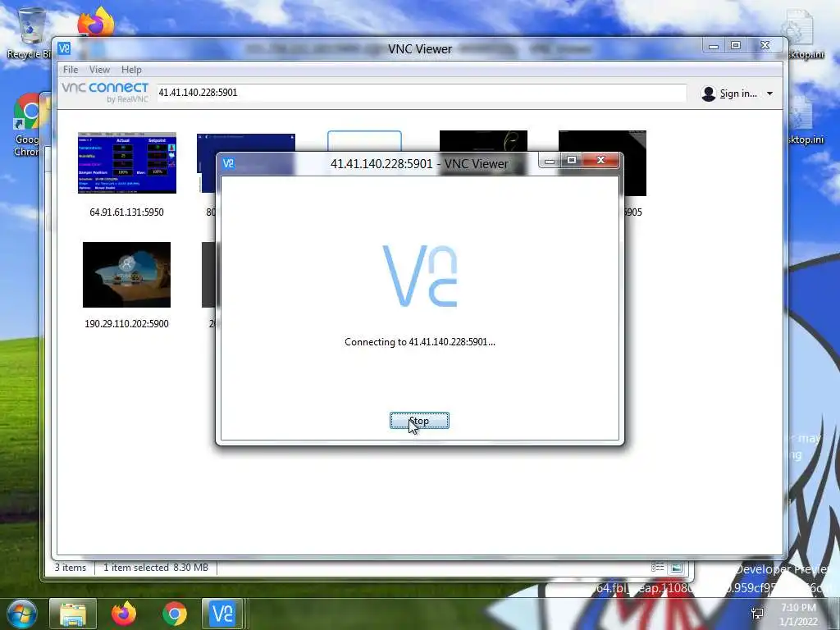Viewport: 840px width, 630px height.
Task: Open the Recycle Bin desktop icon
Action: point(30,32)
